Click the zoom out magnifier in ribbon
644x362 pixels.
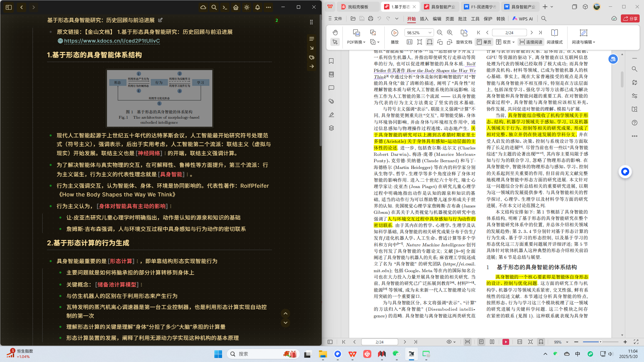[440, 33]
